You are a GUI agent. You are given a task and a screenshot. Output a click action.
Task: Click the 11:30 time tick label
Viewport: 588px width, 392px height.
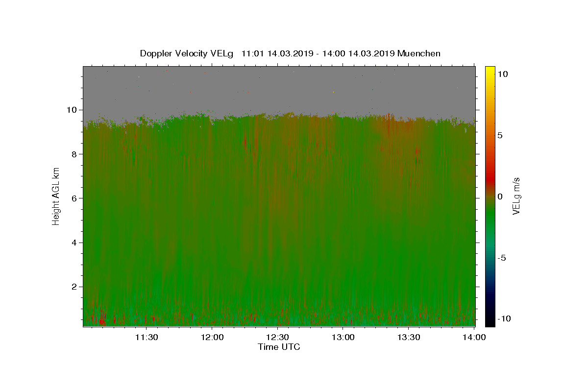(x=146, y=337)
